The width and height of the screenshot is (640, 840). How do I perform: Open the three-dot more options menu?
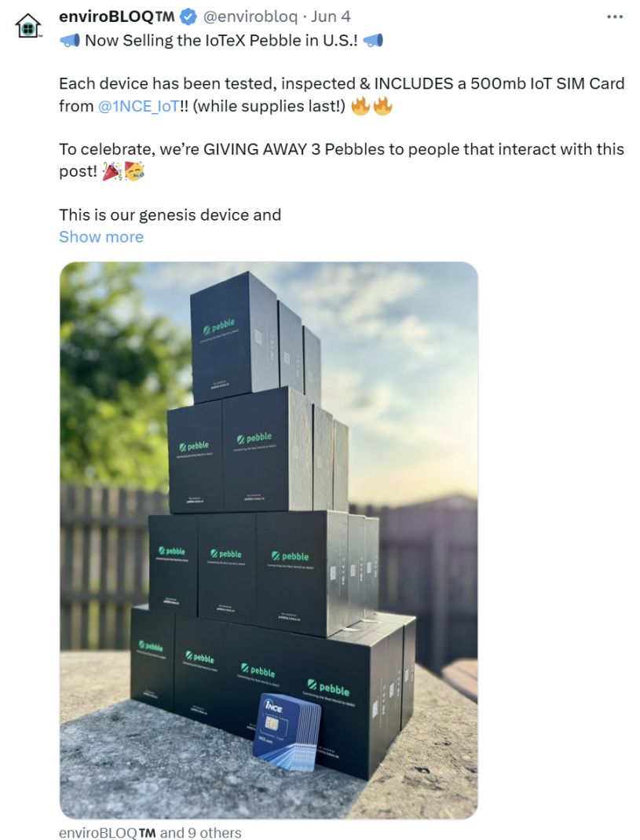click(614, 16)
